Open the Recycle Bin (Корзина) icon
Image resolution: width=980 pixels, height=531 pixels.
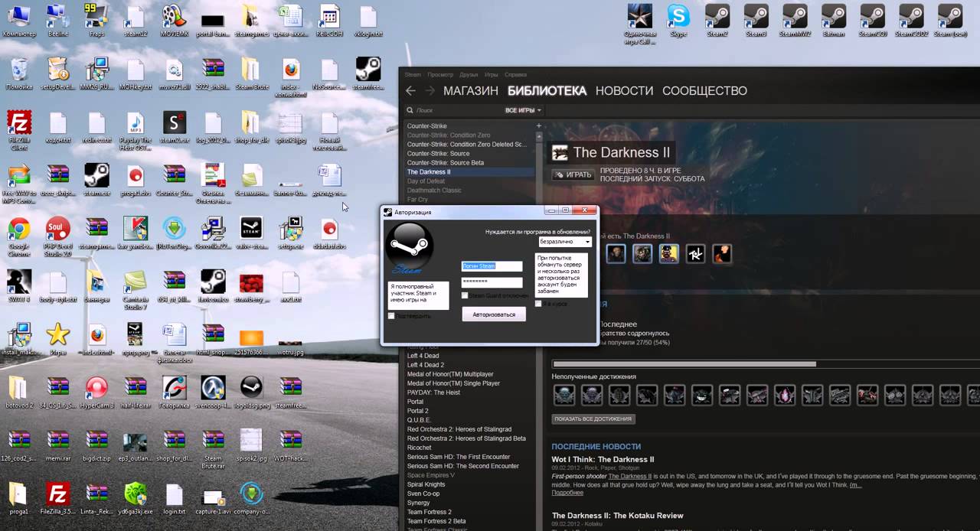coord(19,73)
